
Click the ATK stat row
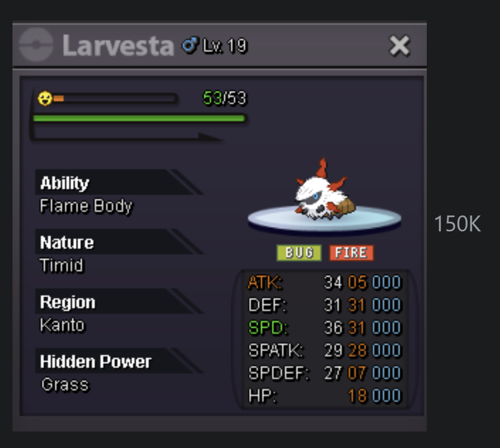click(324, 282)
